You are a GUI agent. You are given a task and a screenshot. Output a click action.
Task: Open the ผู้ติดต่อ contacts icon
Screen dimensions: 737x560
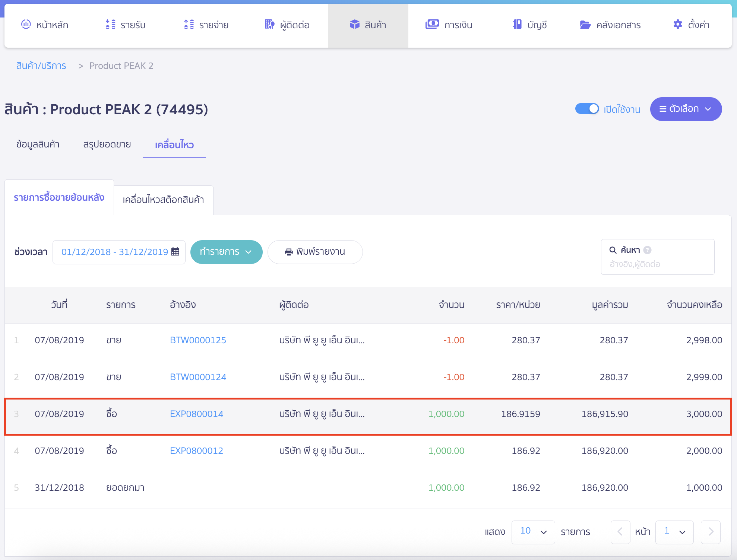tap(269, 25)
